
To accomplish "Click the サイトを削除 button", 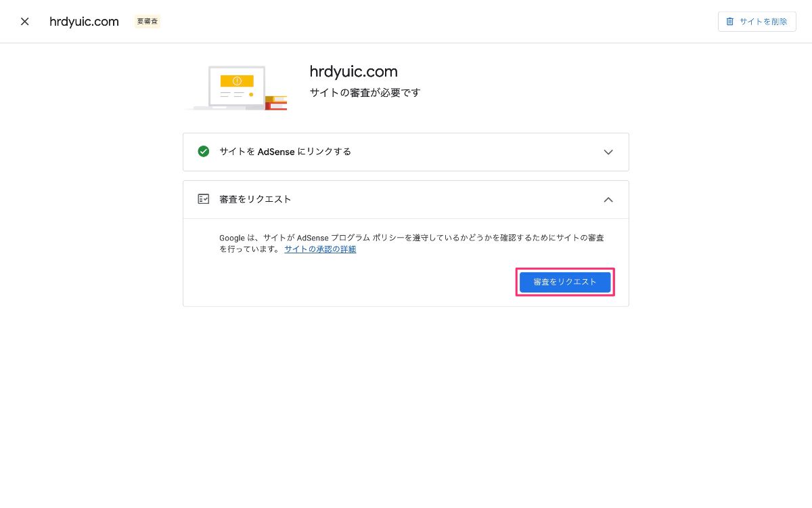I will point(757,22).
